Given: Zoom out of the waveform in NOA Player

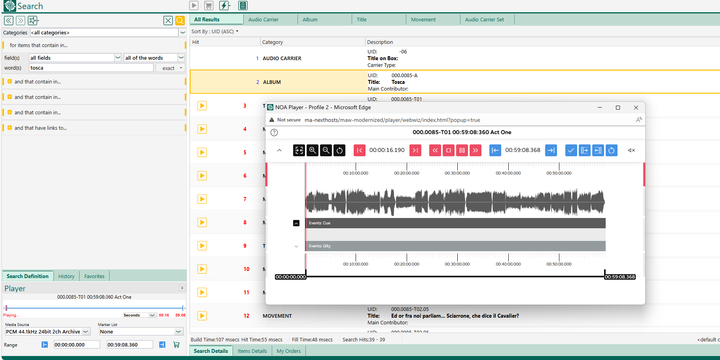Looking at the screenshot, I should tap(326, 150).
